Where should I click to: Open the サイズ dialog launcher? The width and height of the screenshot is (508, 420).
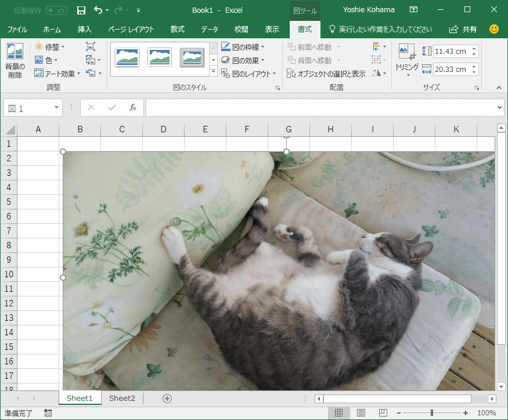(477, 88)
